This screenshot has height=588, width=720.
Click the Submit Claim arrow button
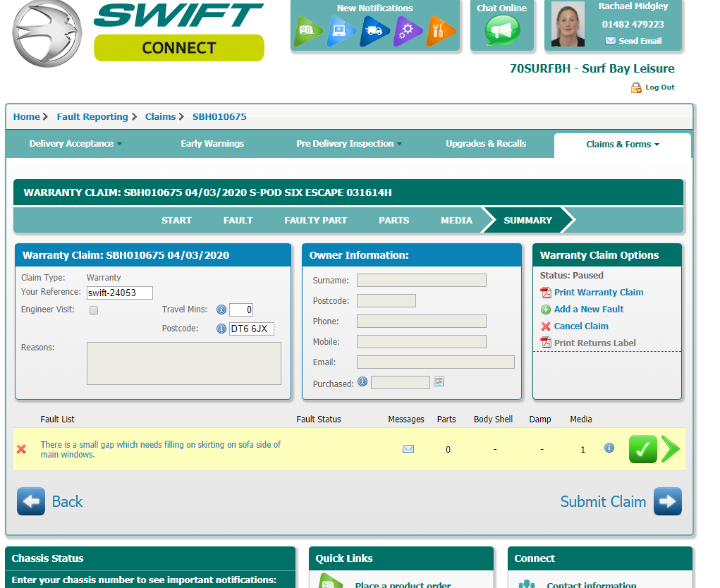click(x=668, y=501)
